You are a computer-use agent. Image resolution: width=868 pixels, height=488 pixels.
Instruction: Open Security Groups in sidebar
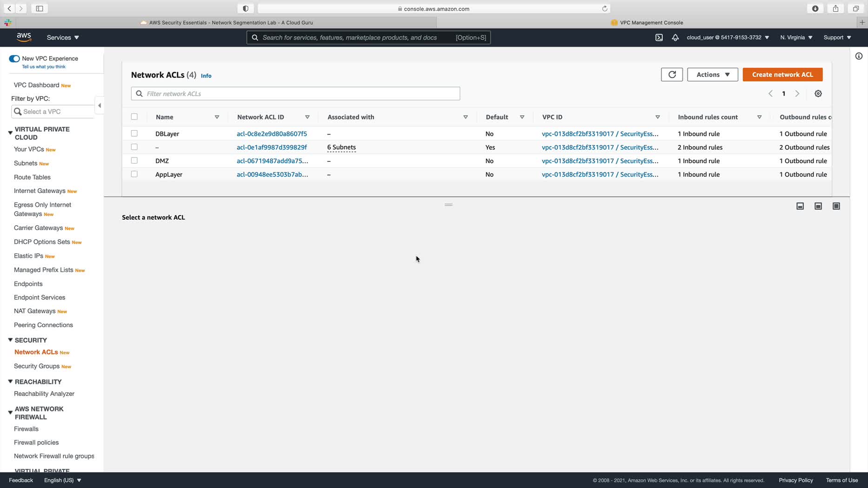(x=37, y=366)
